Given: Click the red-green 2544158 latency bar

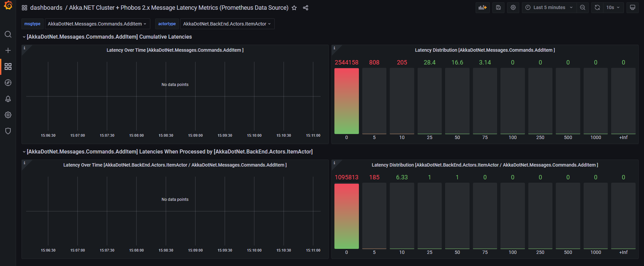Looking at the screenshot, I should pos(346,101).
